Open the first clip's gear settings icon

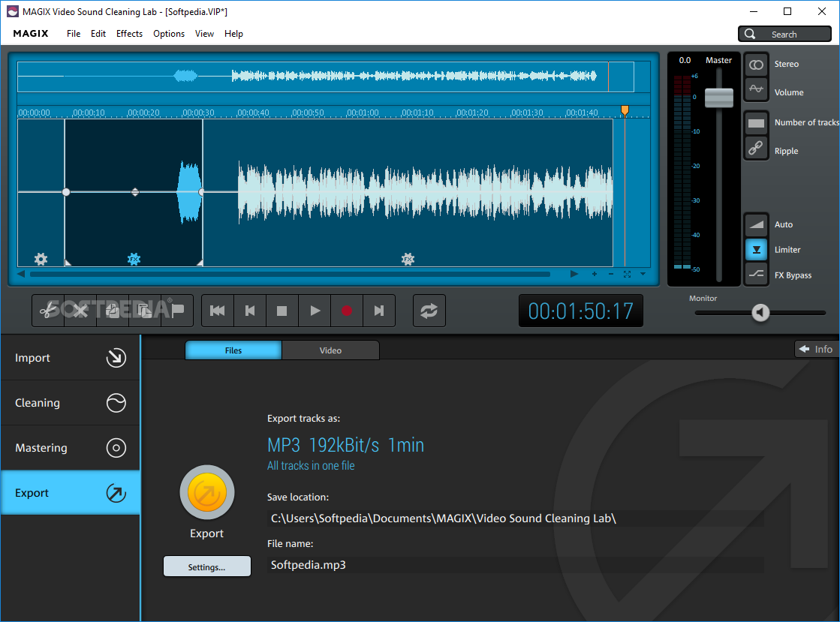[x=41, y=260]
